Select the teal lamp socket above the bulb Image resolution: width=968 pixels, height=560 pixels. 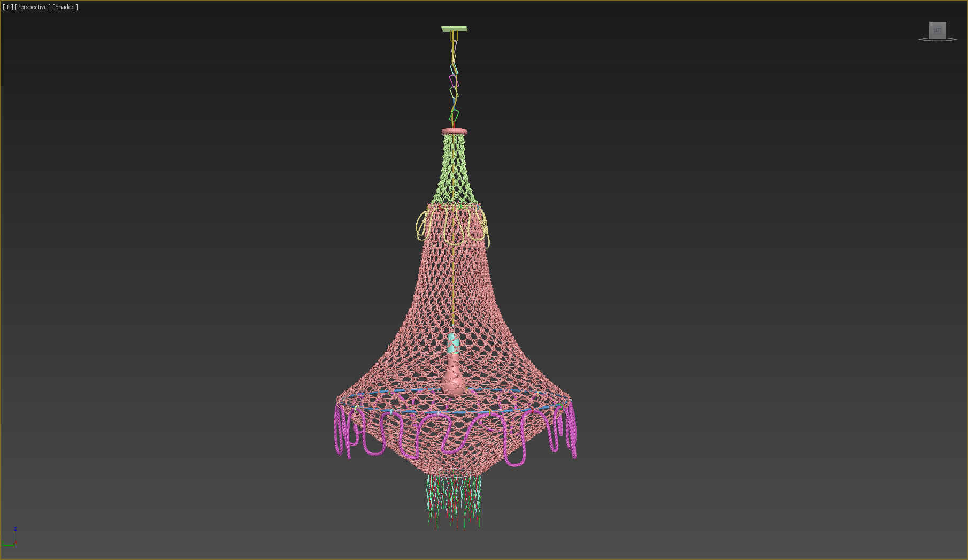(x=453, y=343)
